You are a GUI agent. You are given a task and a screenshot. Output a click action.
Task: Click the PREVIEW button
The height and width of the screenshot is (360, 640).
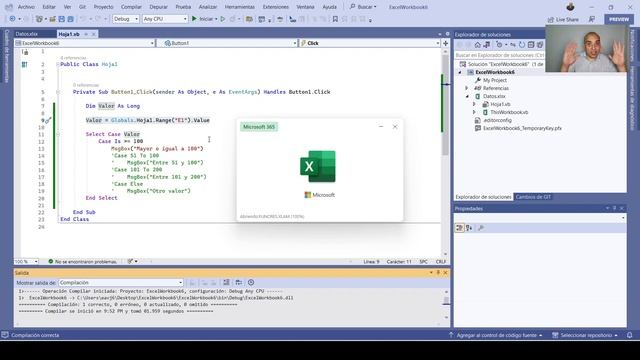point(619,19)
